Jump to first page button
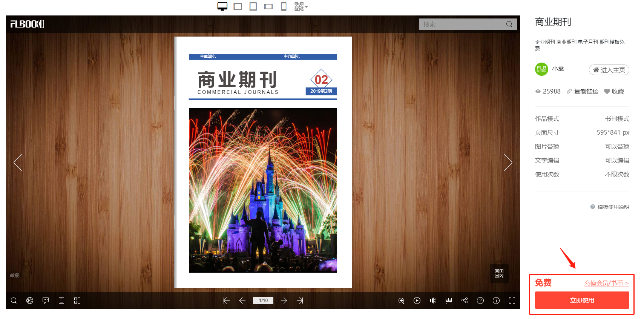 point(226,301)
